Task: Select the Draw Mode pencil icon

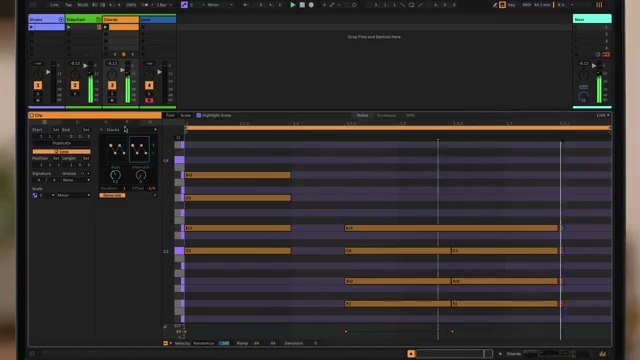Action: tap(495, 5)
